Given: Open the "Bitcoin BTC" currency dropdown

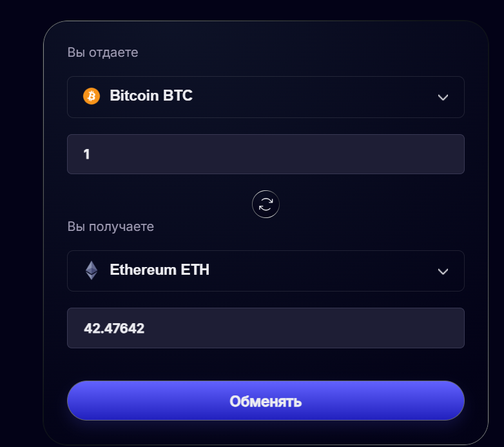Looking at the screenshot, I should 266,97.
